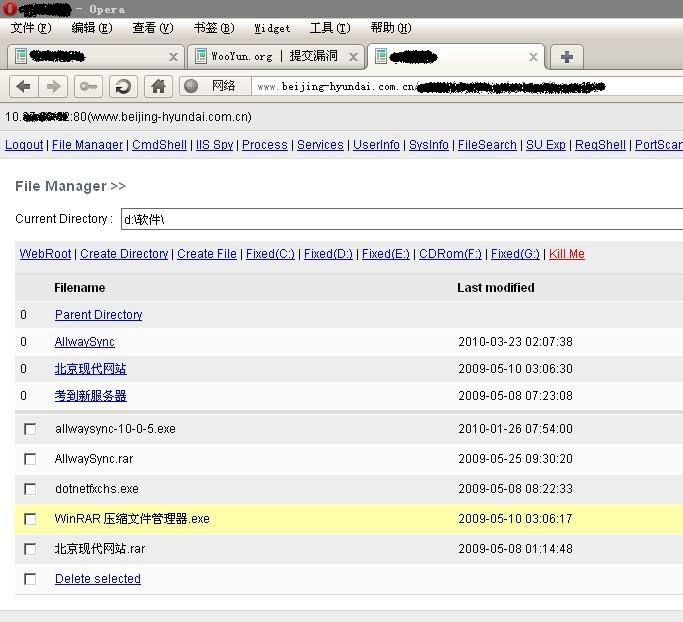Open the AllwaySync folder link

85,342
